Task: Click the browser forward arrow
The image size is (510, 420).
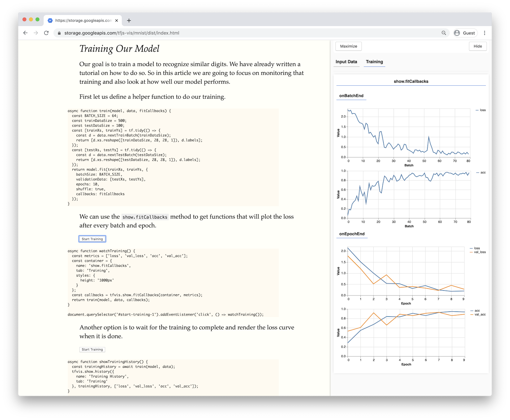Action: tap(36, 33)
